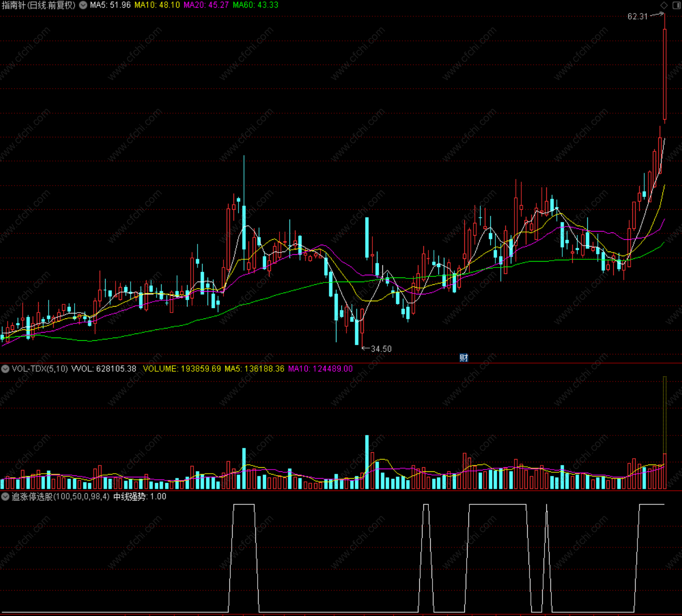Click the tallest cyan volume bar
The image size is (682, 616).
367,462
